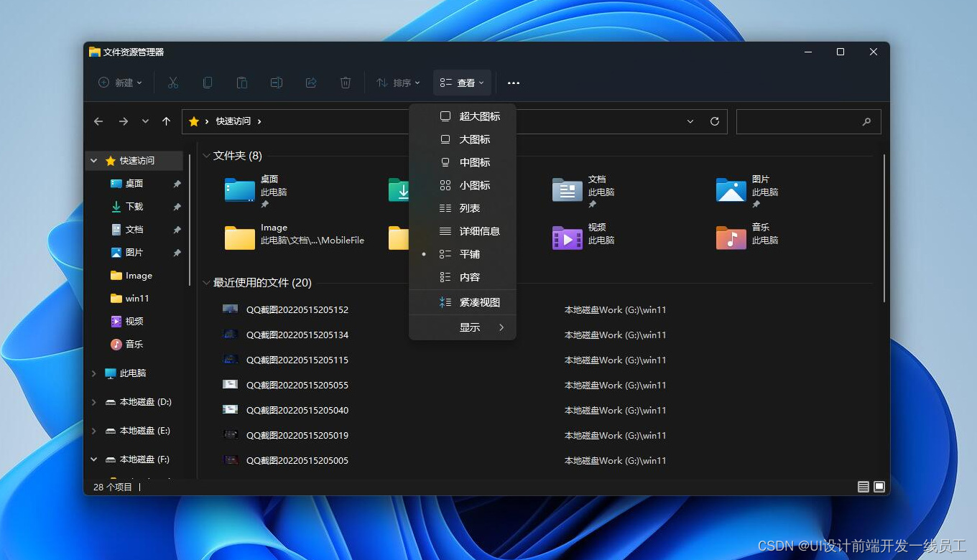Click the main pane vertical scrollbar

[x=884, y=228]
